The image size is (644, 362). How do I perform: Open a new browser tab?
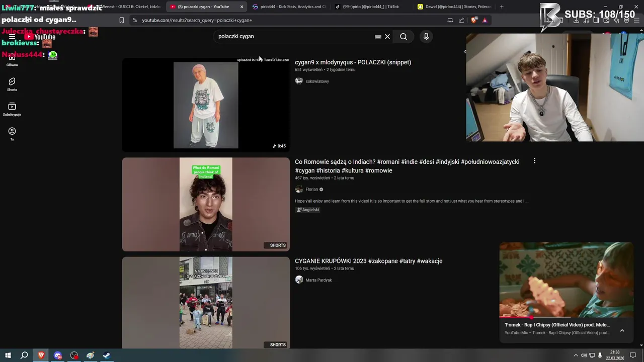pyautogui.click(x=502, y=7)
